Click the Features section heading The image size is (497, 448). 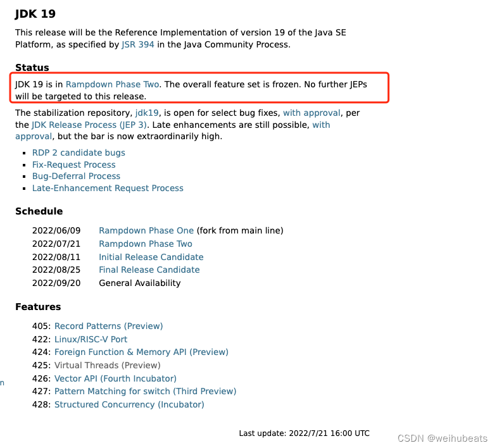point(38,307)
